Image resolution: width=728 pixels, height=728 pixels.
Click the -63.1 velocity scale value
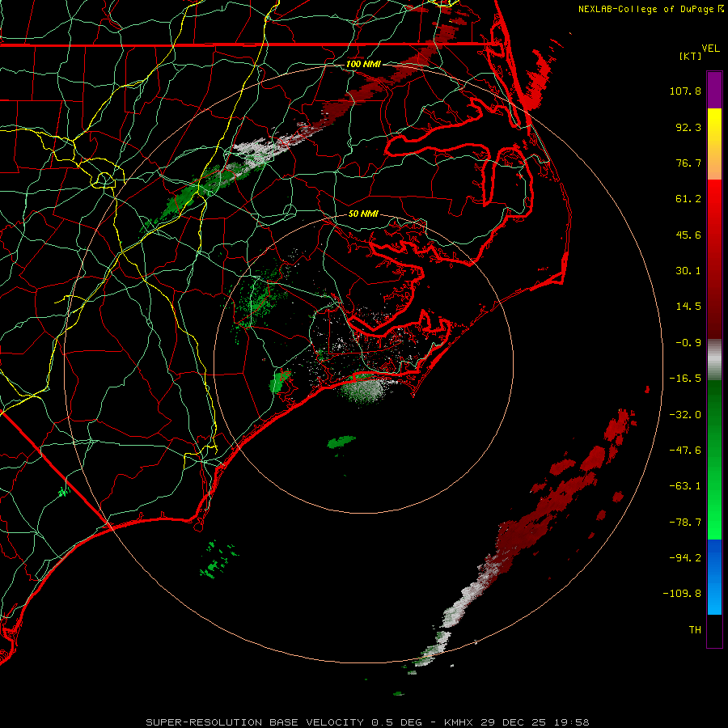click(x=685, y=486)
